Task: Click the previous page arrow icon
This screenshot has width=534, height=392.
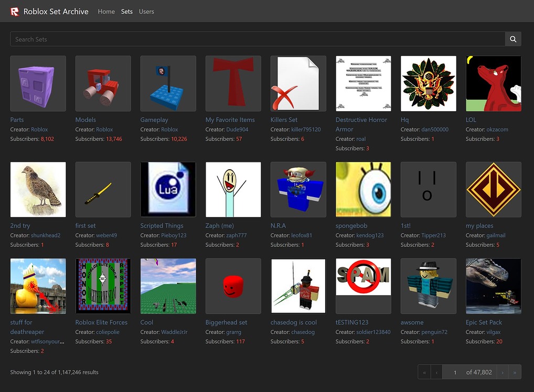Action: (437, 372)
